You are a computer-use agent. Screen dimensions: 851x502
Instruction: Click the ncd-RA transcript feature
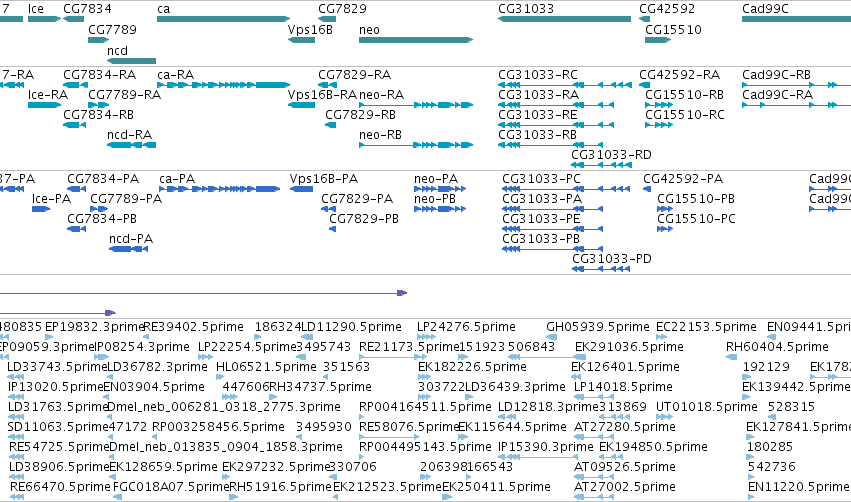click(x=131, y=145)
